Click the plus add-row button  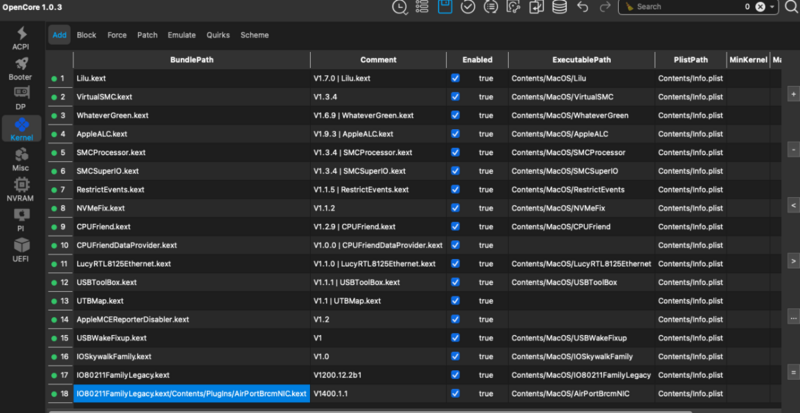click(793, 94)
